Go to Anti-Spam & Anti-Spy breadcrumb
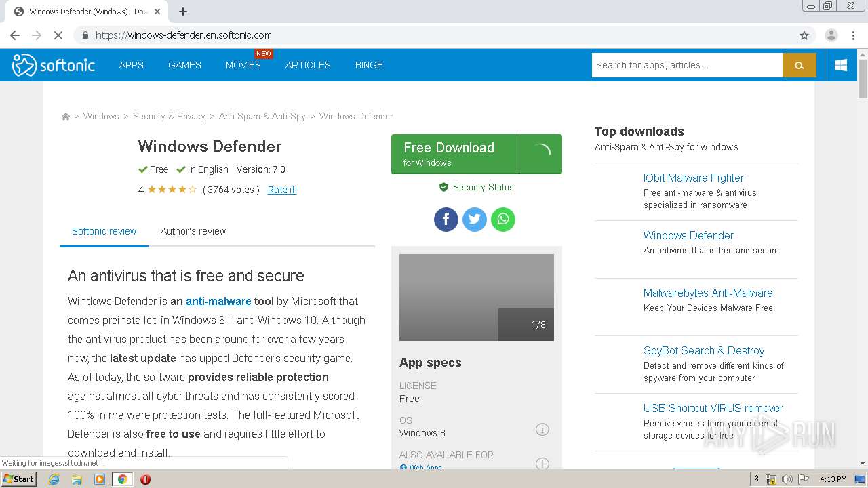The image size is (868, 488). pyautogui.click(x=262, y=116)
